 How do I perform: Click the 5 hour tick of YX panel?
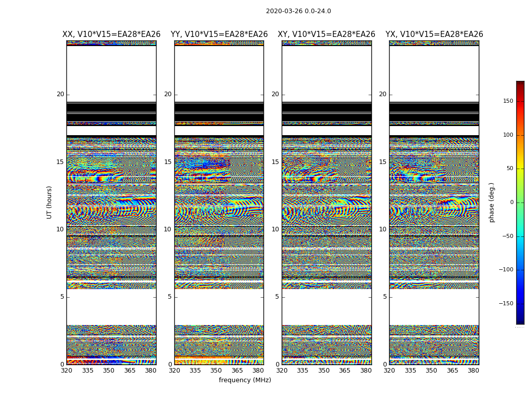click(x=385, y=297)
